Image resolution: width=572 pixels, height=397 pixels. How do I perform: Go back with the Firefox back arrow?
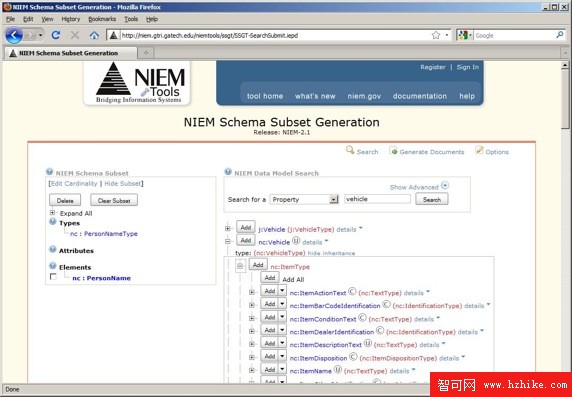pyautogui.click(x=14, y=35)
